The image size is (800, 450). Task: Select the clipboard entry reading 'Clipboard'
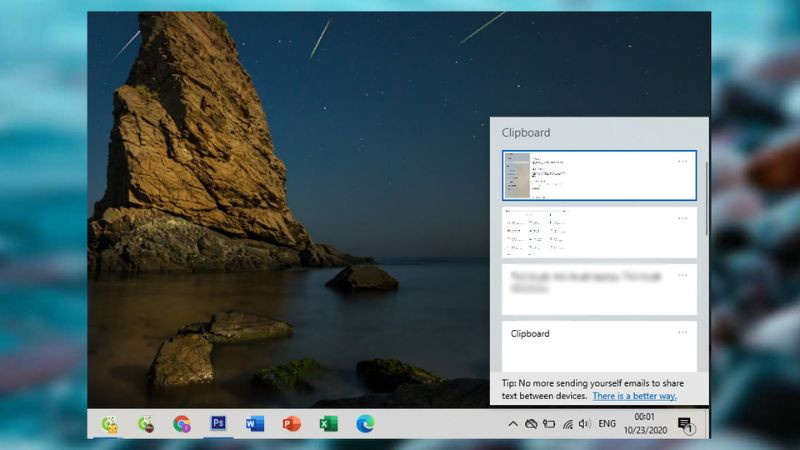click(x=590, y=346)
